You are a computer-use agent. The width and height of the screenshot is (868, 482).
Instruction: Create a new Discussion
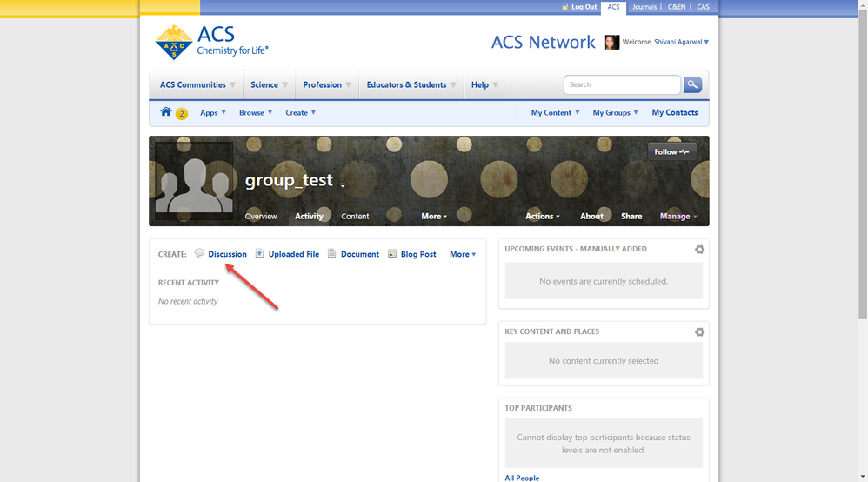tap(227, 254)
